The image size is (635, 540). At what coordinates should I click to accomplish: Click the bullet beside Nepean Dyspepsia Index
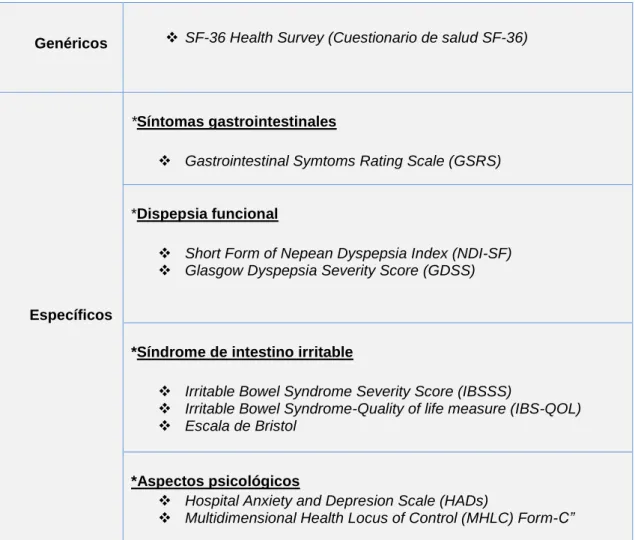pyautogui.click(x=164, y=253)
